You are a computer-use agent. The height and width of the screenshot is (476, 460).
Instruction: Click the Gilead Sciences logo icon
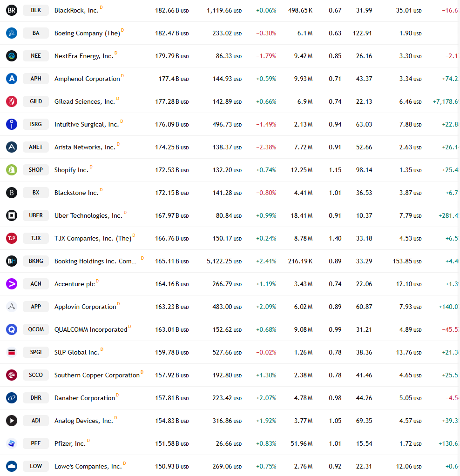click(12, 101)
